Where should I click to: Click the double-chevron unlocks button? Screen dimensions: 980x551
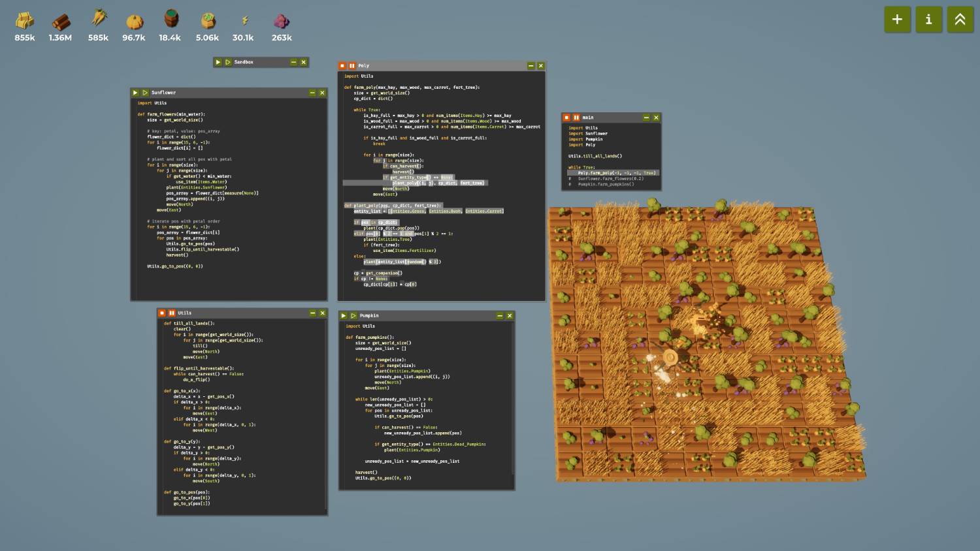960,20
